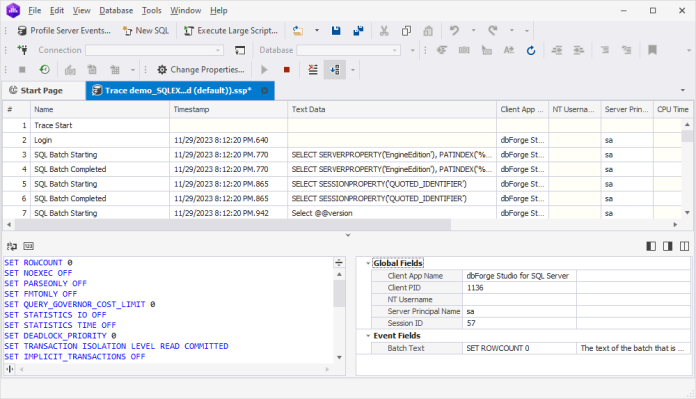Click the Undo arrow icon

tap(454, 31)
